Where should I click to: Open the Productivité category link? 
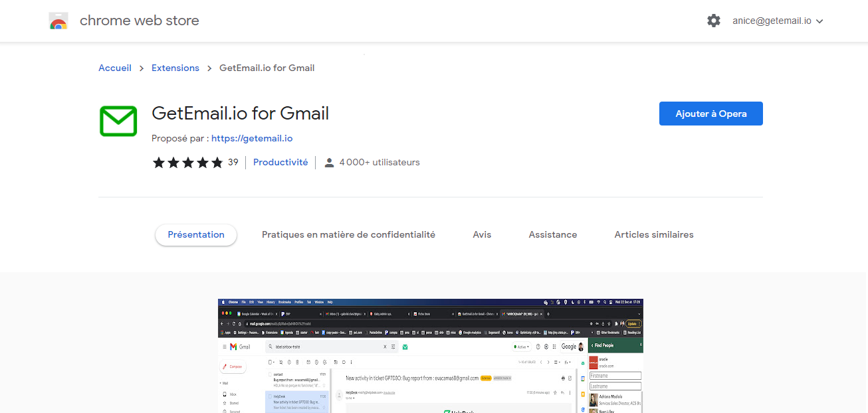pyautogui.click(x=280, y=162)
